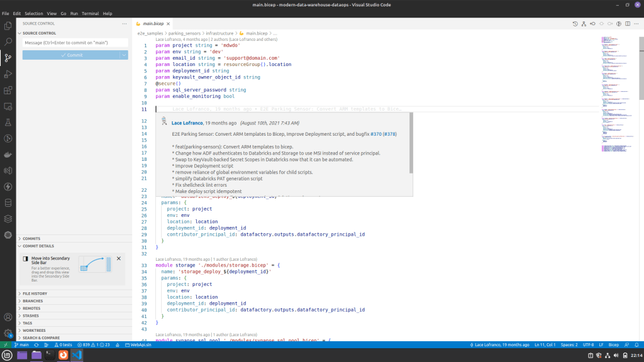The width and height of the screenshot is (644, 362).
Task: Click the commit message input field
Action: click(75, 43)
